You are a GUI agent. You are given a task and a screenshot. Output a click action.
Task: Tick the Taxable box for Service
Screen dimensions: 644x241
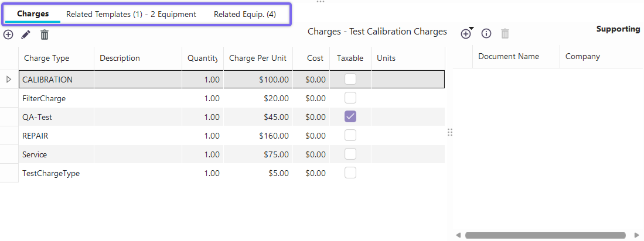(x=350, y=154)
